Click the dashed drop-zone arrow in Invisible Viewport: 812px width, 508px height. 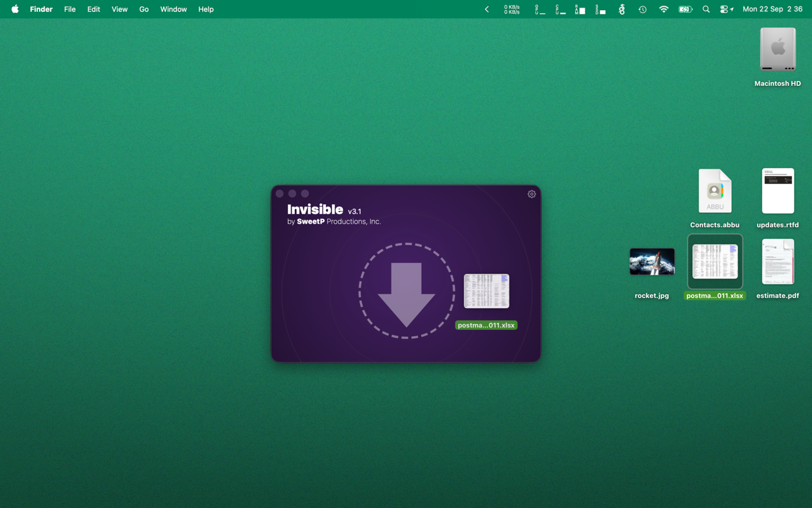407,291
